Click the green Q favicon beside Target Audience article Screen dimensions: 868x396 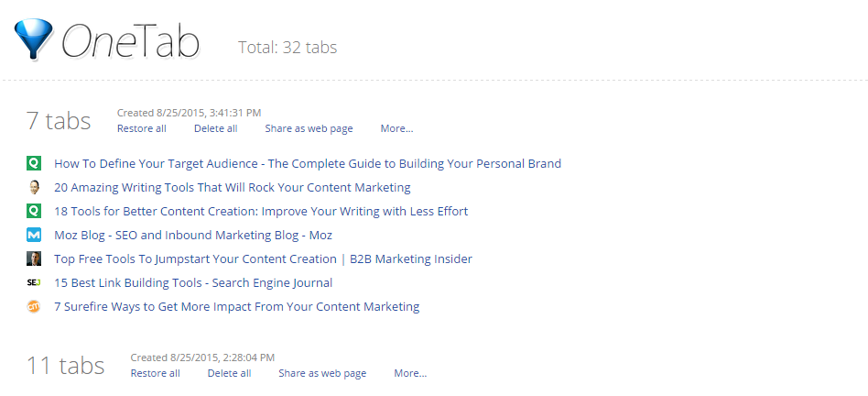coord(34,163)
